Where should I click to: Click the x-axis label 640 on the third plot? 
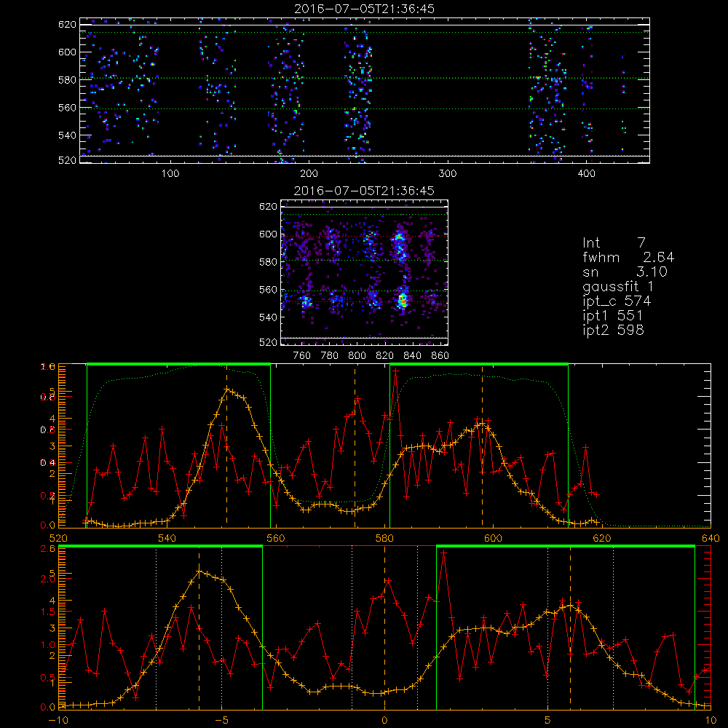(711, 538)
